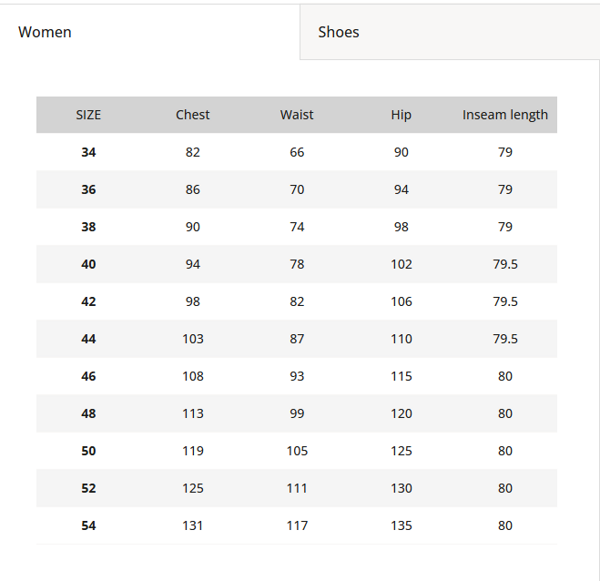Click inseam 80 in size 50 row
Screen dimensions: 600x581
(505, 451)
